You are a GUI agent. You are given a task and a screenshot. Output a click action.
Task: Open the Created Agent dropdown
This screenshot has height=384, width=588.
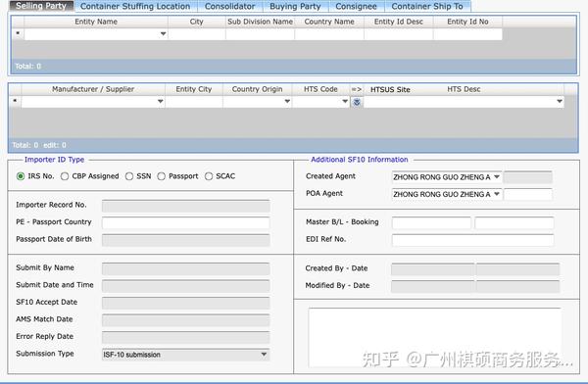point(497,177)
